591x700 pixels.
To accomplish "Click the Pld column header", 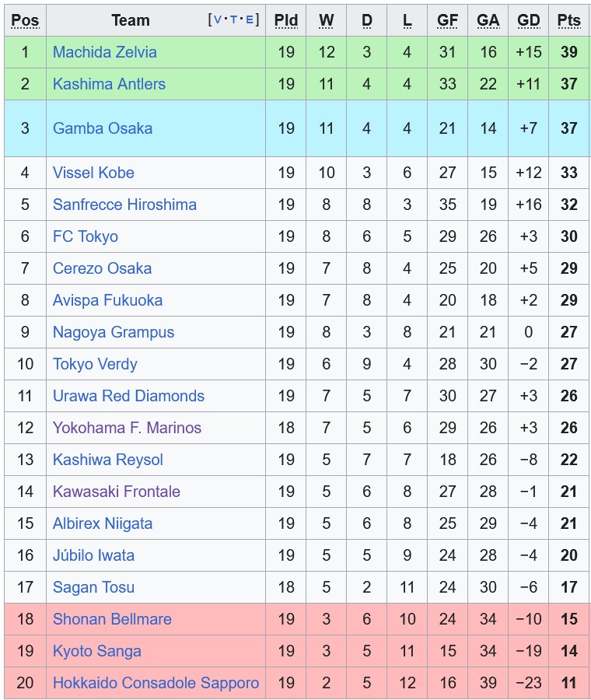I will [x=285, y=20].
